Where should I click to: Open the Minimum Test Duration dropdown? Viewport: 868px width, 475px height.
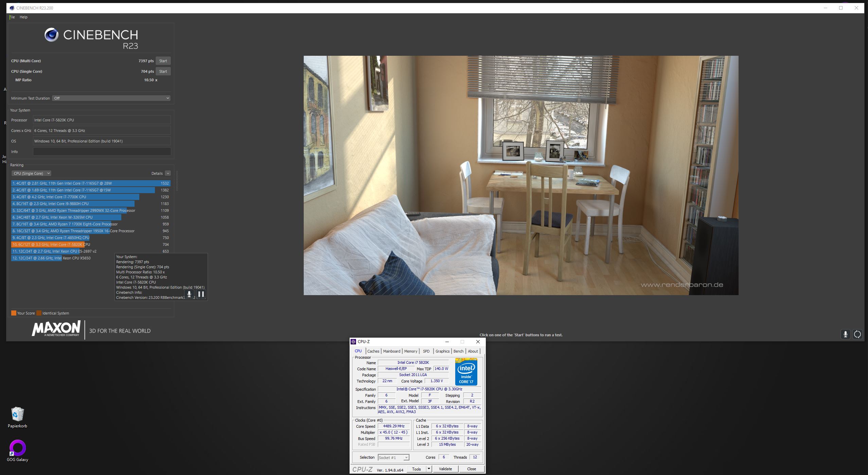pyautogui.click(x=111, y=98)
